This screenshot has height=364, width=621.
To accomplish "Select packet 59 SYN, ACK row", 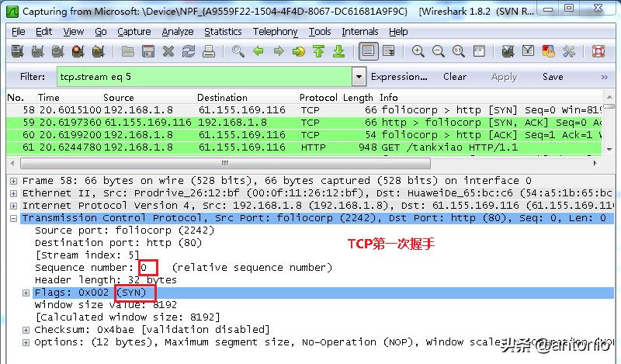I will pyautogui.click(x=304, y=123).
